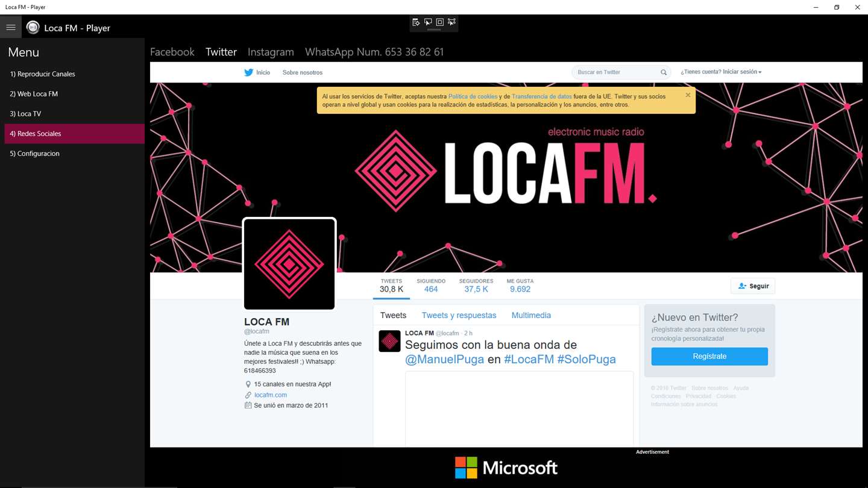868x488 pixels.
Task: Focus the Buscar en Twitter search field
Action: click(x=621, y=72)
